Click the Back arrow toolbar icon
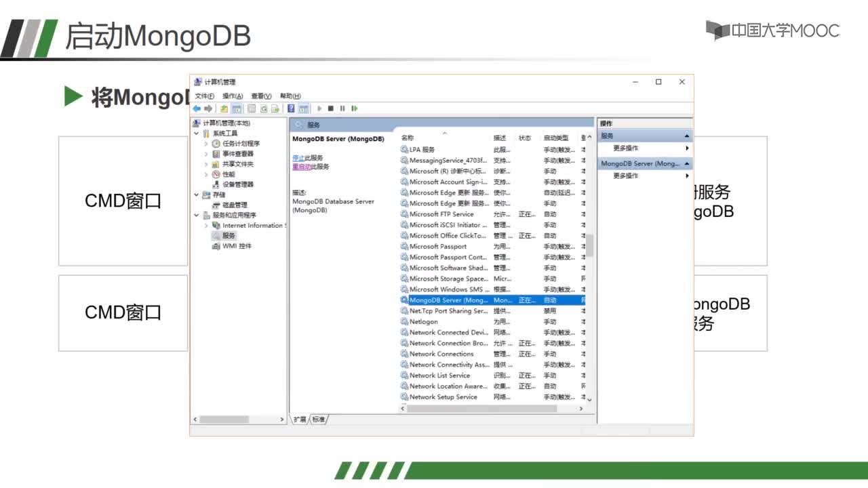 197,108
